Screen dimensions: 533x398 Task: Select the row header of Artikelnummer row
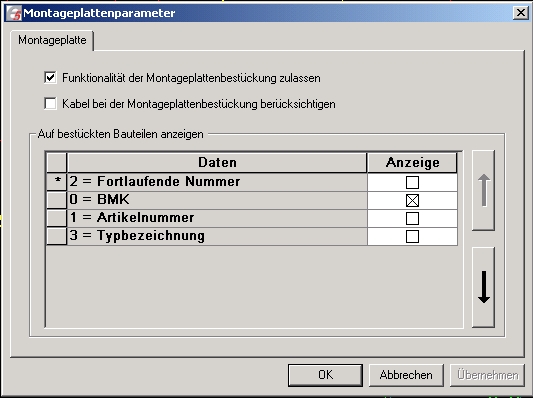click(x=56, y=218)
